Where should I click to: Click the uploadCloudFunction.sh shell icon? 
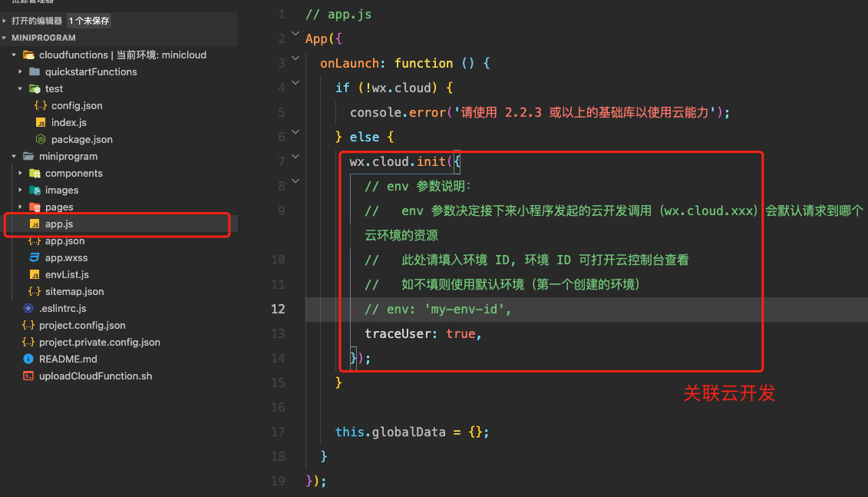28,376
